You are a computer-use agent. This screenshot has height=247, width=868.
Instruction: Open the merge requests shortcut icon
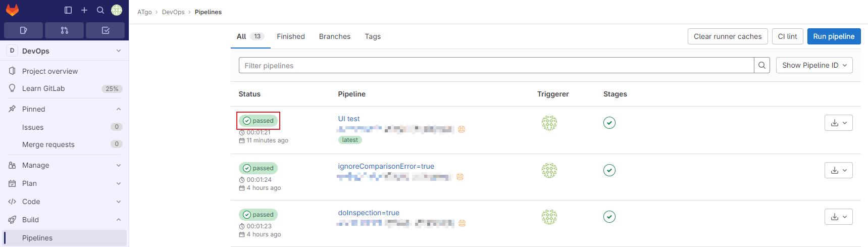pos(64,30)
